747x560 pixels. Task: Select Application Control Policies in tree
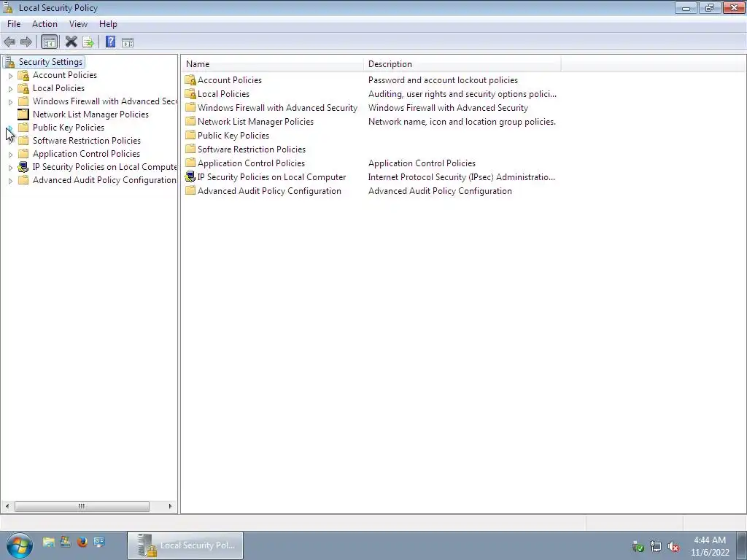(86, 154)
